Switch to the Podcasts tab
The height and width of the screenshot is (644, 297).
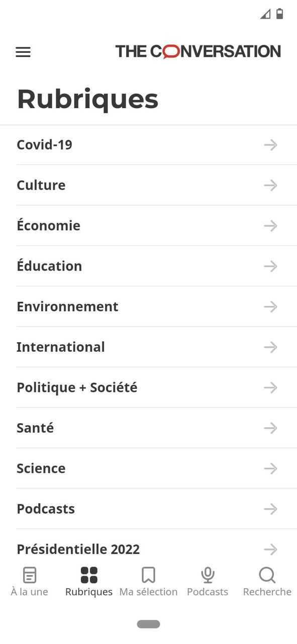pos(208,581)
